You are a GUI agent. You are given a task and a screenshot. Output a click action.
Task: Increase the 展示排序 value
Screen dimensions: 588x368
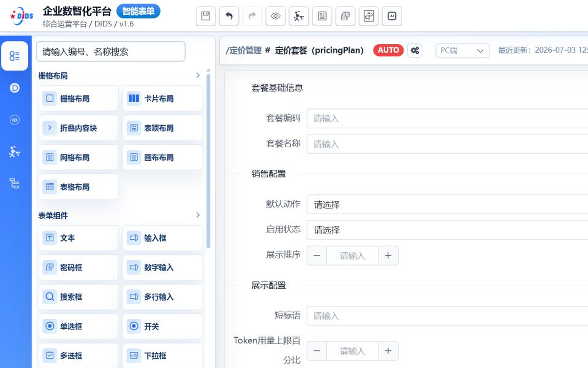[388, 256]
